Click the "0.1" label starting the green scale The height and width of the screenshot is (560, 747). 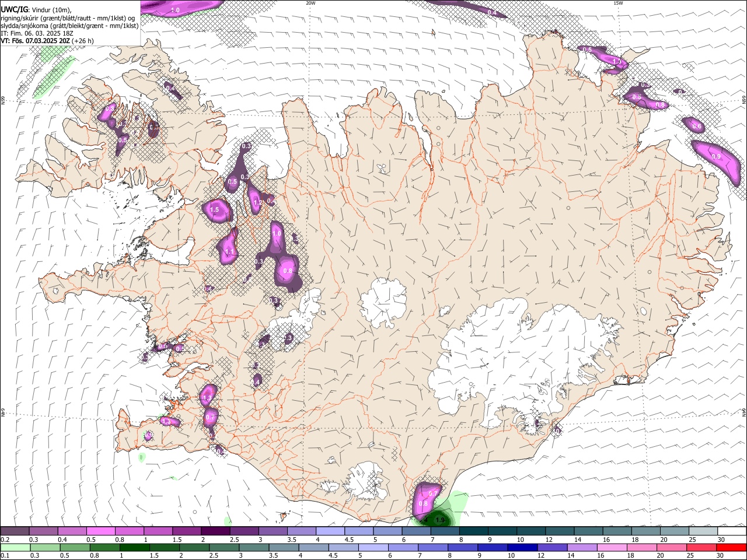click(5, 556)
